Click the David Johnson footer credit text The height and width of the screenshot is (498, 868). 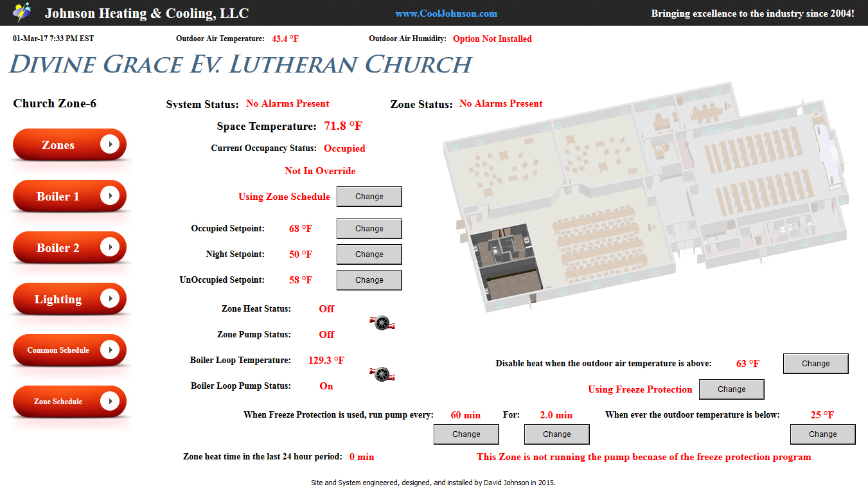click(x=433, y=483)
